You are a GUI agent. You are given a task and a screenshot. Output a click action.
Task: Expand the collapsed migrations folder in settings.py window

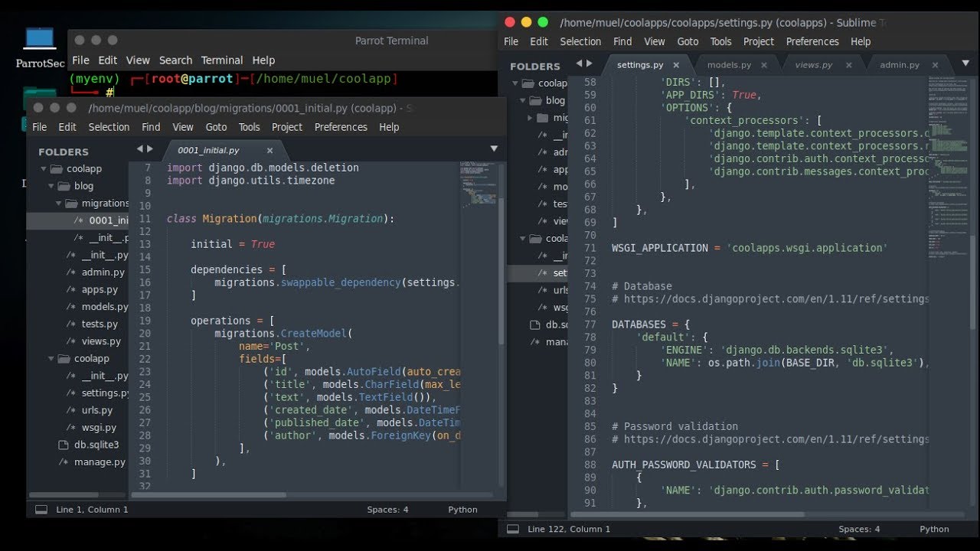click(530, 118)
